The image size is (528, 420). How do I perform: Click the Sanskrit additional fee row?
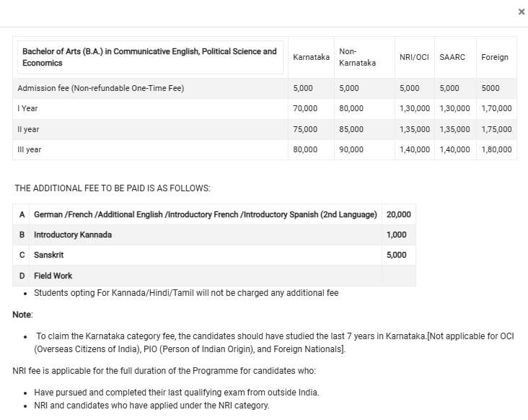tap(48, 255)
